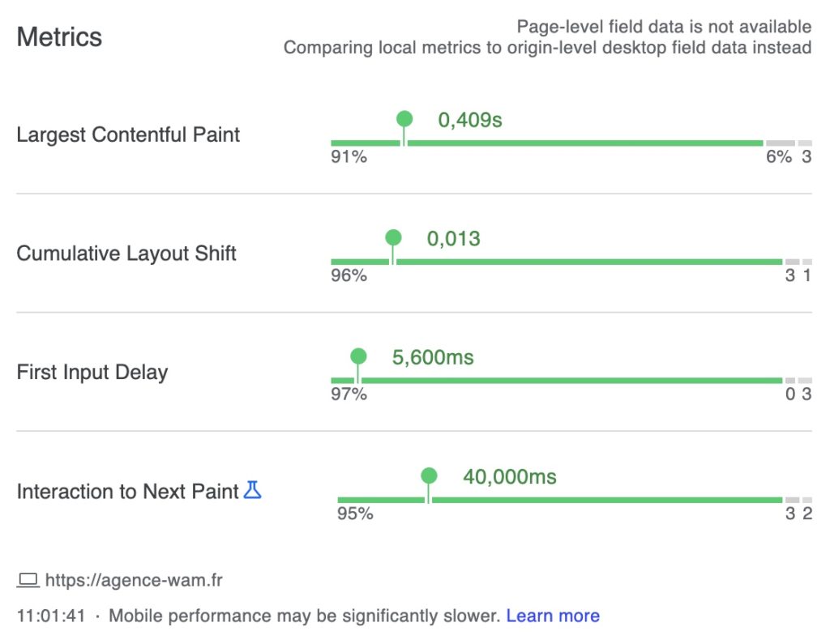Click the Largest Contentful Paint label
Screen dimensions: 830x644
128,134
